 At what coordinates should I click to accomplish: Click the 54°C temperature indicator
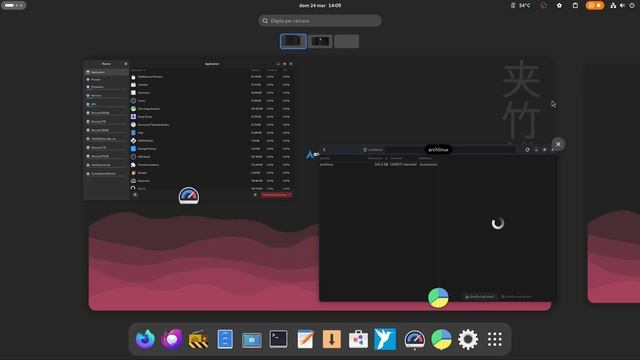(521, 5)
